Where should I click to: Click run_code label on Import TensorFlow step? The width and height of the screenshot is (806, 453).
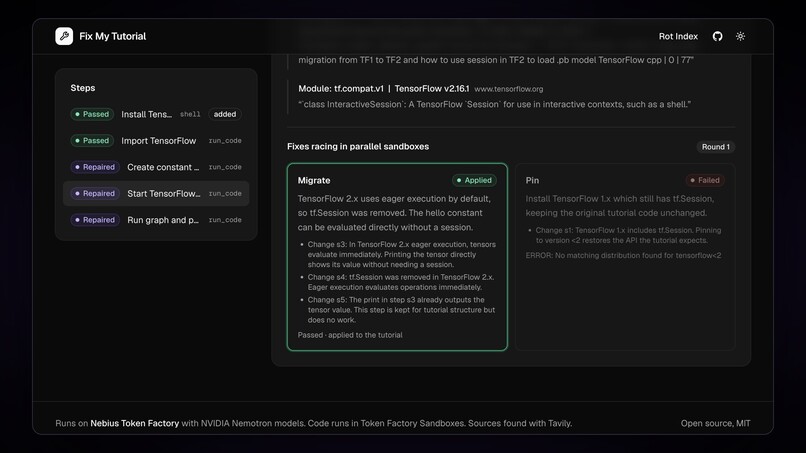225,140
